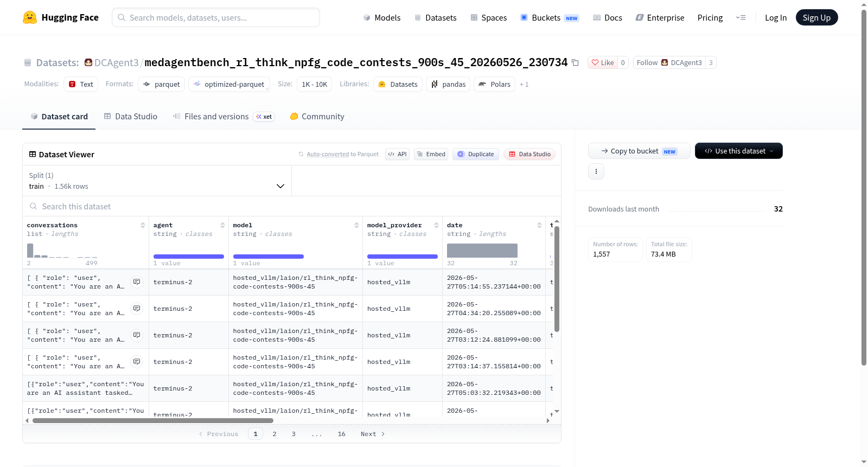Click the Datasets icon before the dataset title

pyautogui.click(x=28, y=63)
